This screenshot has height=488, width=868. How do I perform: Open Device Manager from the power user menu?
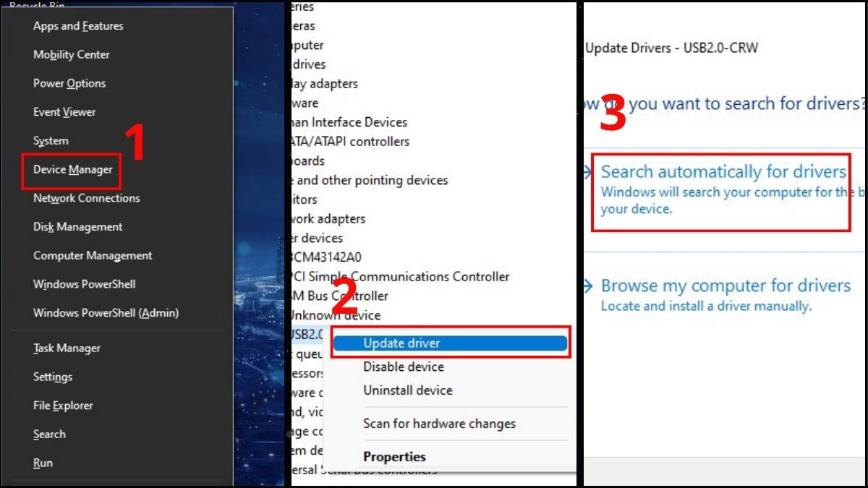[72, 170]
